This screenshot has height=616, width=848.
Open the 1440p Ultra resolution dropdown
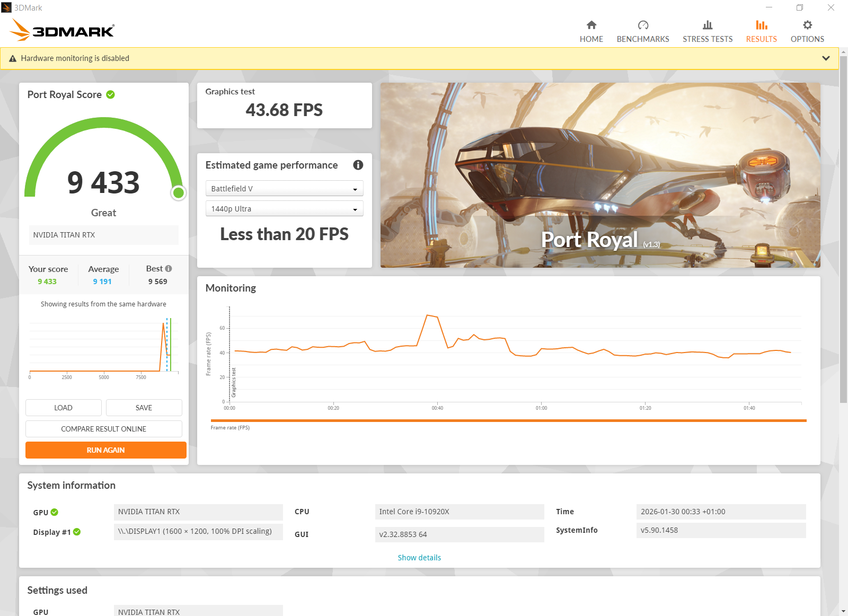(284, 209)
